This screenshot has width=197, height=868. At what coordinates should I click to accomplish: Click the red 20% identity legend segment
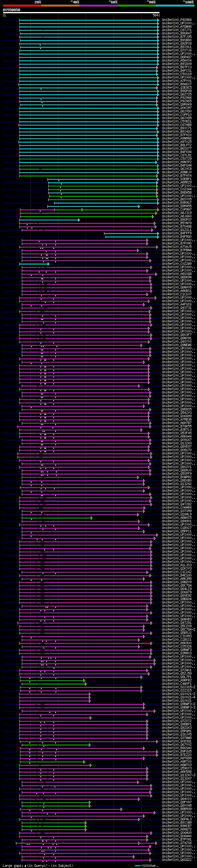(22, 6)
